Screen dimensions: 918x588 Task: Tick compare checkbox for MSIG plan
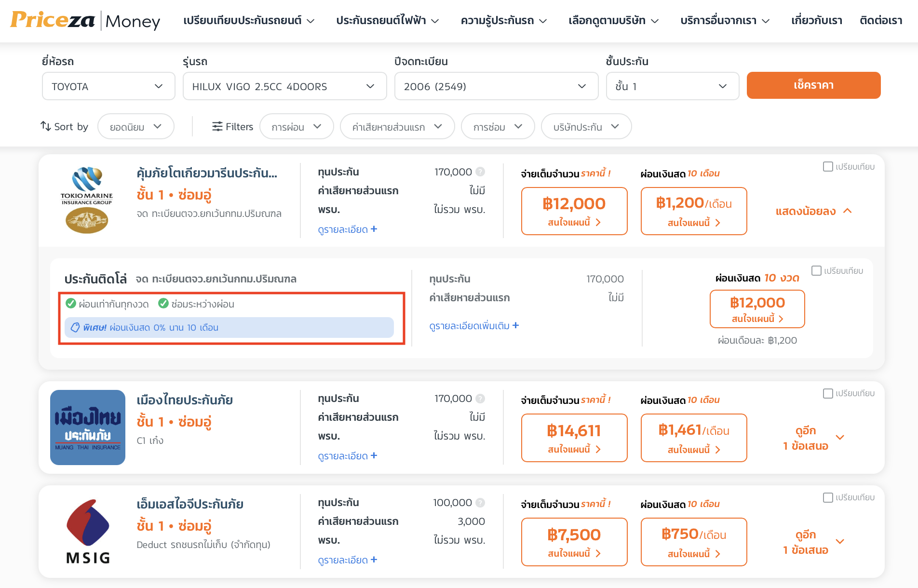click(828, 497)
